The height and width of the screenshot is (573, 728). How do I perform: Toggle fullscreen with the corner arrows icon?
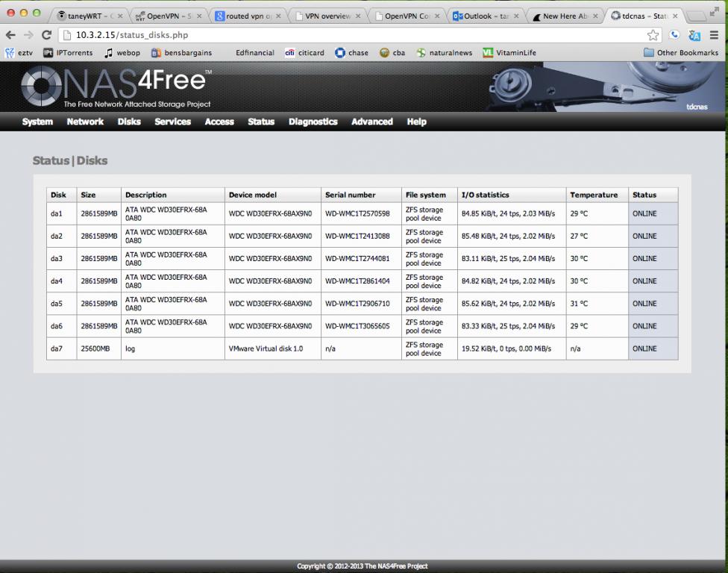click(x=715, y=11)
